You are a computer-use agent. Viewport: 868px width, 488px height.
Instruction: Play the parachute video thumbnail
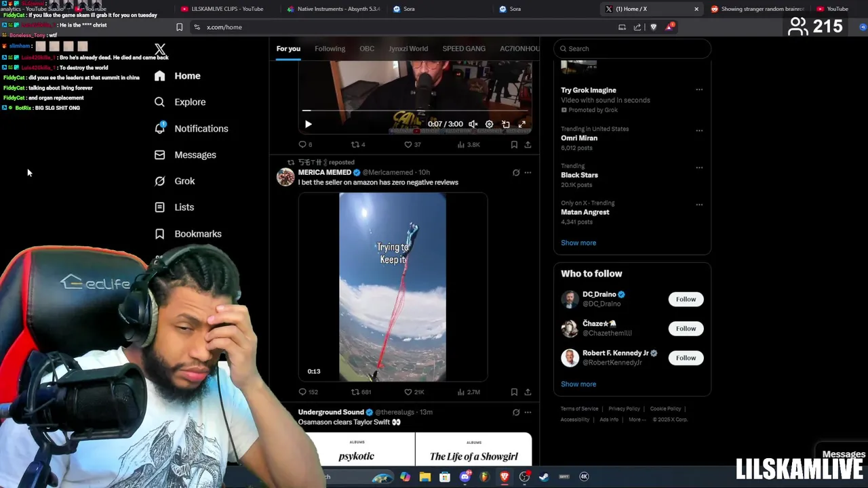pos(393,287)
